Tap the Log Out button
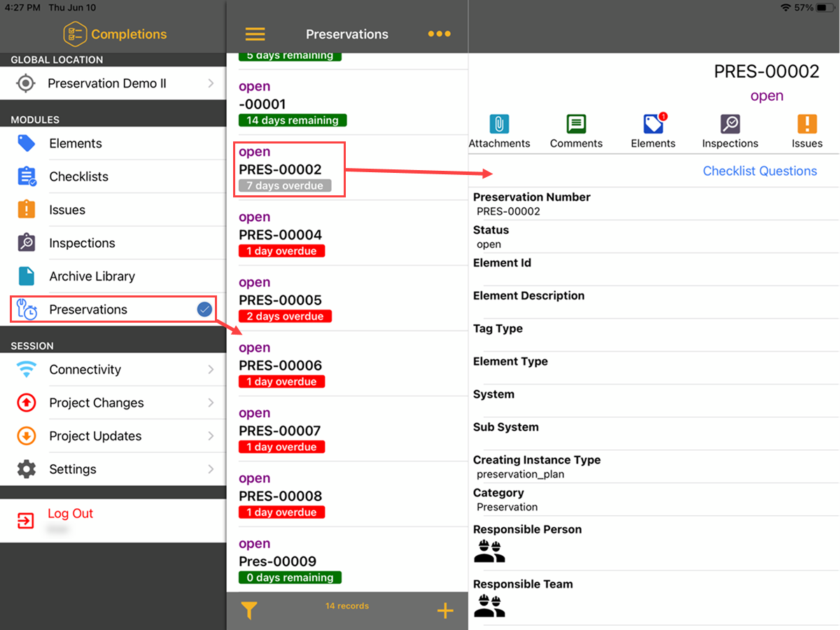840x630 pixels. [x=113, y=521]
